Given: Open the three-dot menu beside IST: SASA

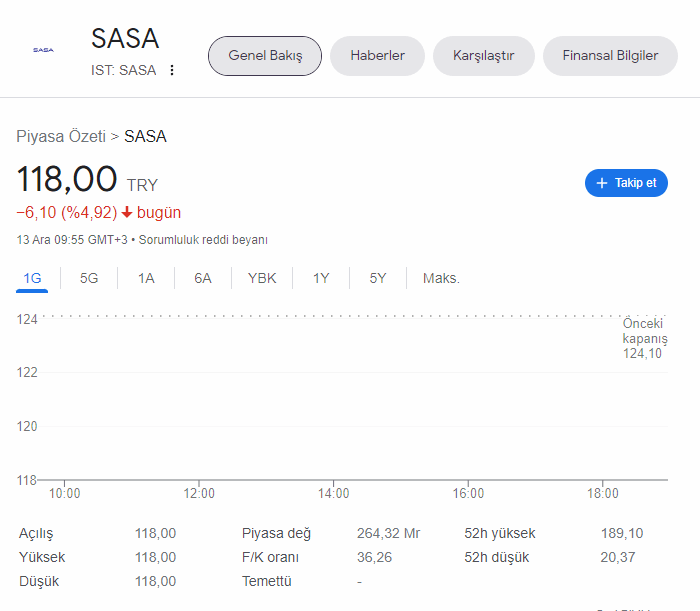Looking at the screenshot, I should pos(172,70).
